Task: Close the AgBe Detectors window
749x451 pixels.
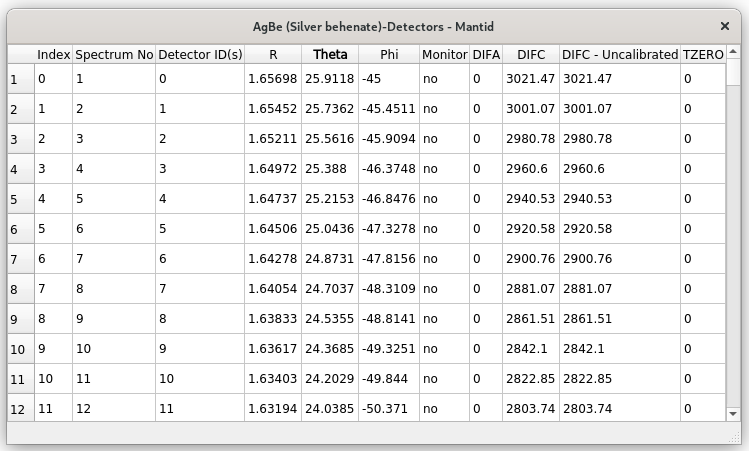Action: tap(725, 26)
